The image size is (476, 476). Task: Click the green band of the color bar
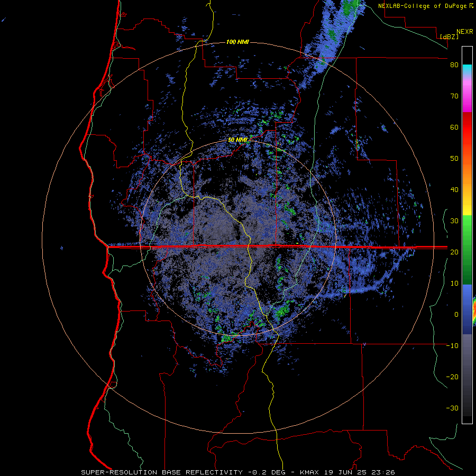tap(467, 250)
